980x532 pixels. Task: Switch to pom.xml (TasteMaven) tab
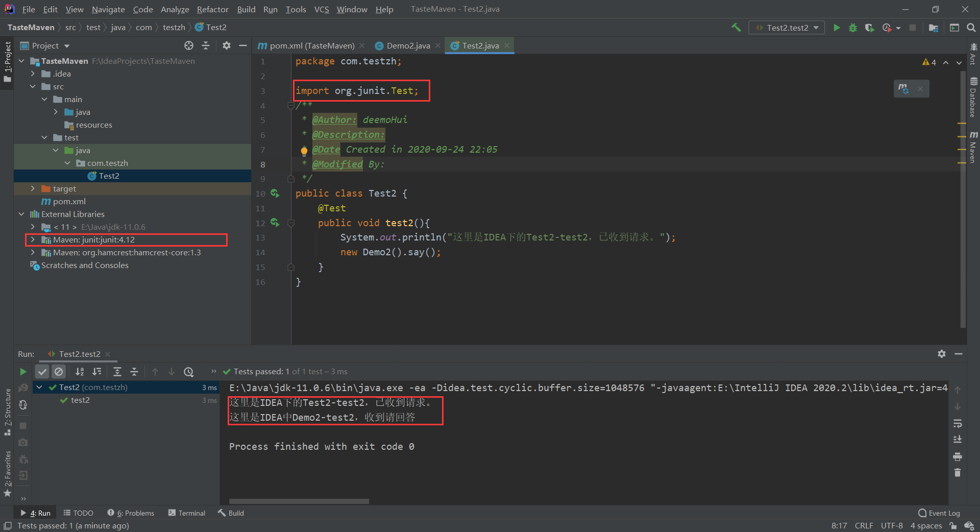click(311, 45)
